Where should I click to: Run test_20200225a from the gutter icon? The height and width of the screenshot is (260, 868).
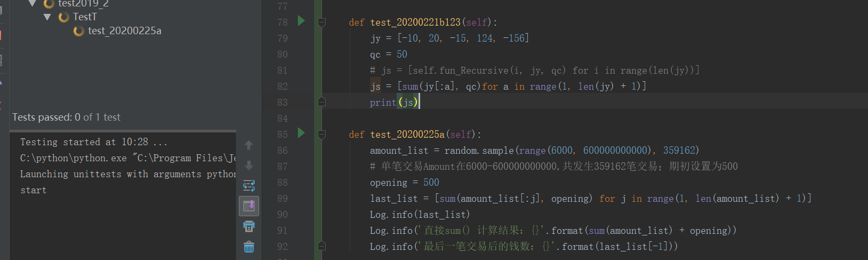click(301, 133)
